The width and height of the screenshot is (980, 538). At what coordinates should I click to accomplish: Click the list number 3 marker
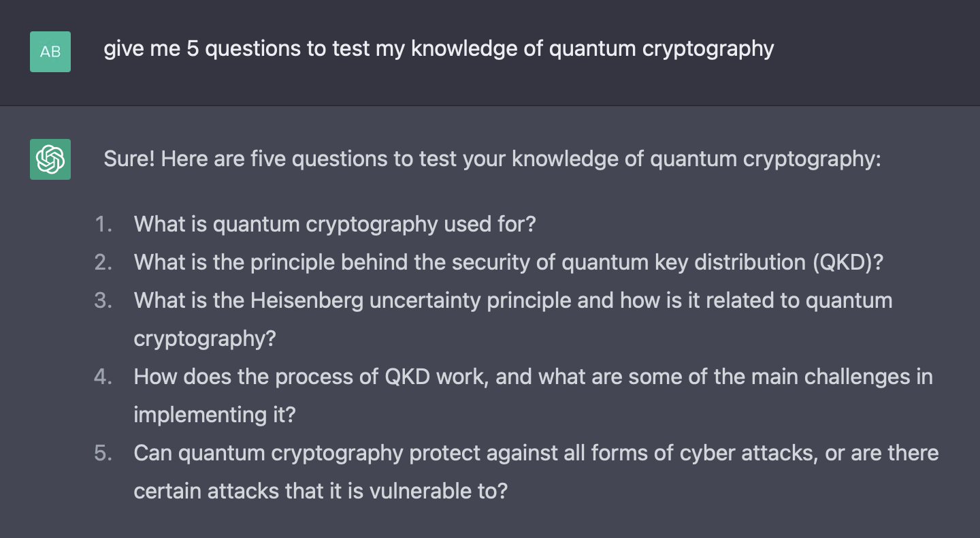tap(103, 301)
